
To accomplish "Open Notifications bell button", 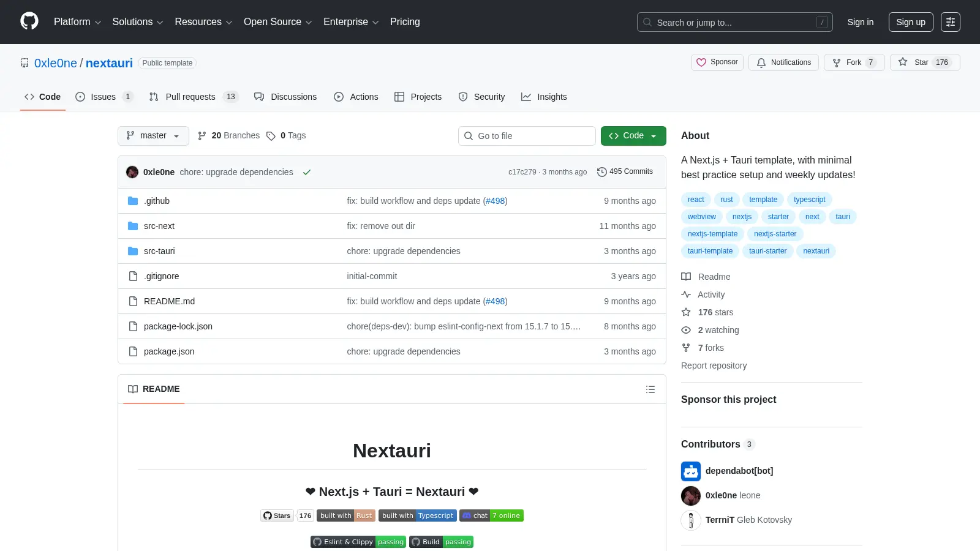I will coord(783,62).
